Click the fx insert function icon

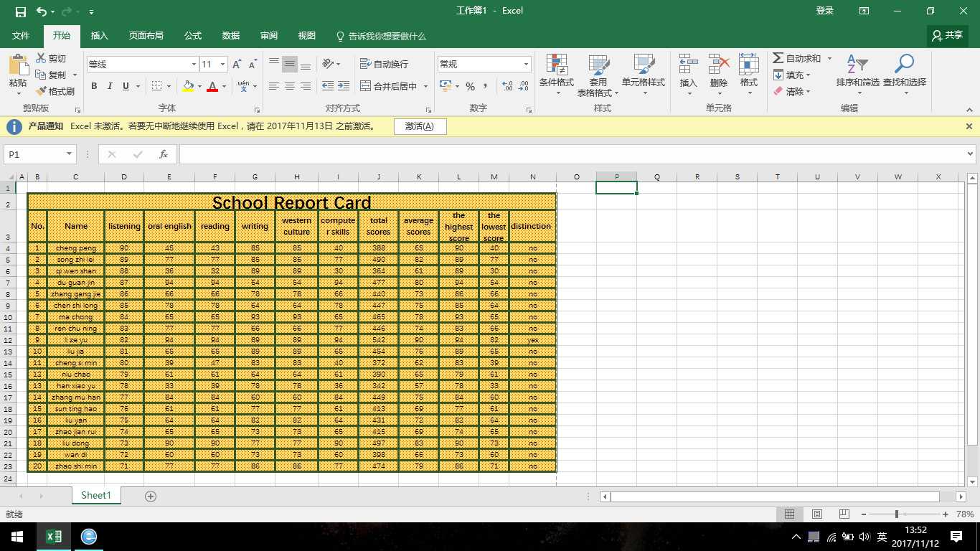click(x=164, y=154)
